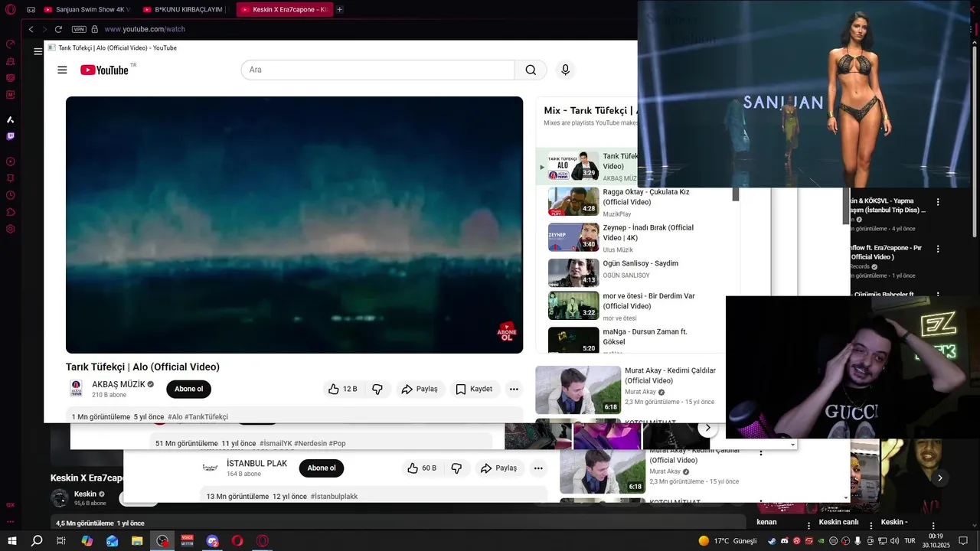Image resolution: width=980 pixels, height=551 pixels.
Task: Go to YouTube home via logo
Action: [105, 70]
